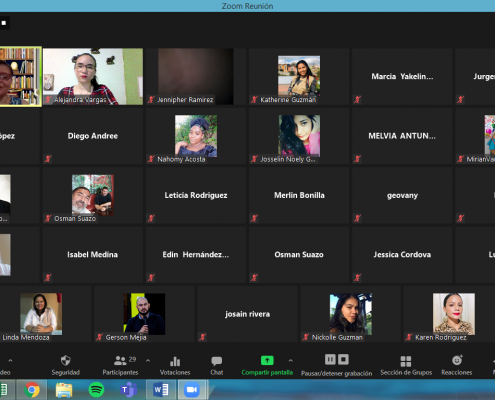Click muted mic icon on Isabel Medina tile

(x=48, y=277)
